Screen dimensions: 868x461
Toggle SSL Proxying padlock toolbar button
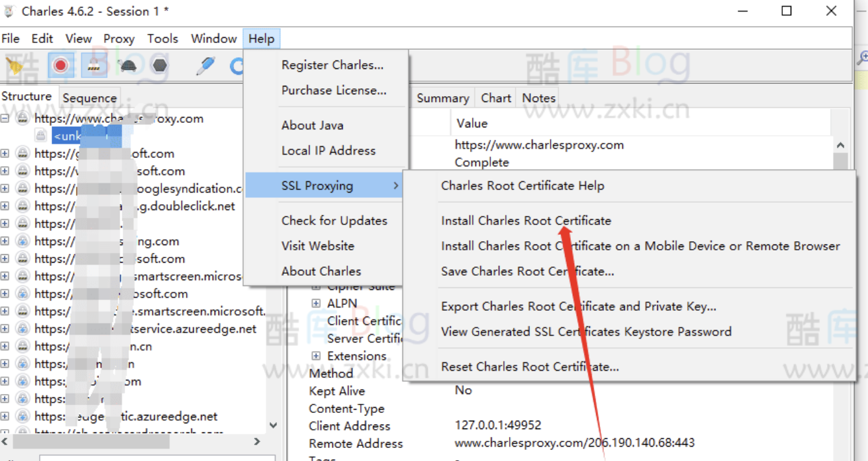(x=94, y=65)
